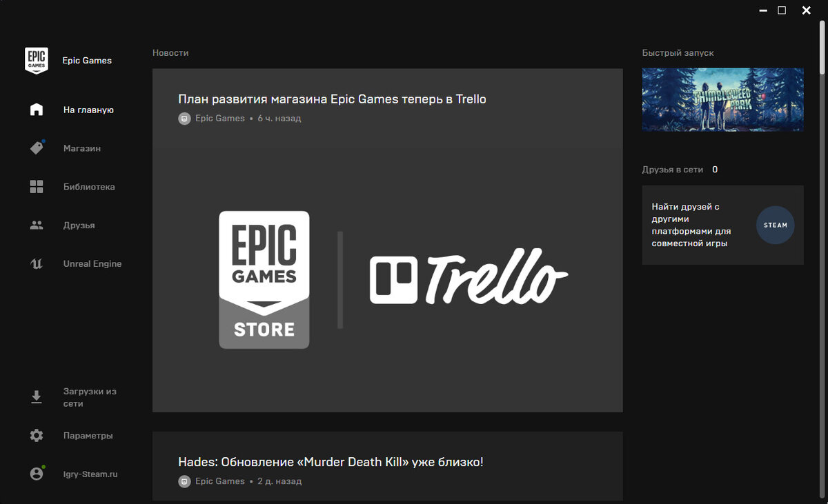Click Найти друзей с другими платформами text
828x504 pixels.
pyautogui.click(x=691, y=225)
